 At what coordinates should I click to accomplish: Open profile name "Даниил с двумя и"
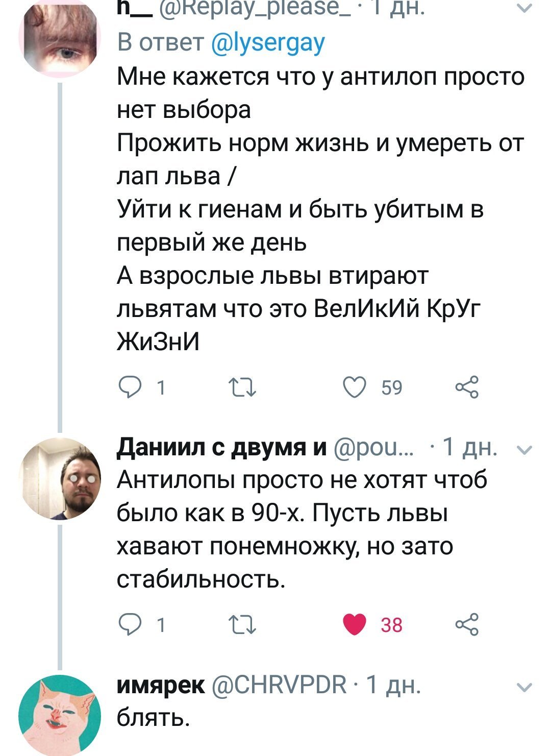222,448
